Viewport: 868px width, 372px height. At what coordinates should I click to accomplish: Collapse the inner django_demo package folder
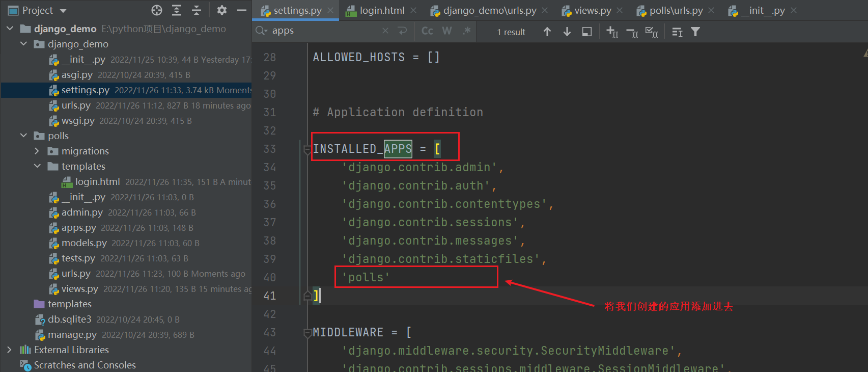(x=23, y=44)
